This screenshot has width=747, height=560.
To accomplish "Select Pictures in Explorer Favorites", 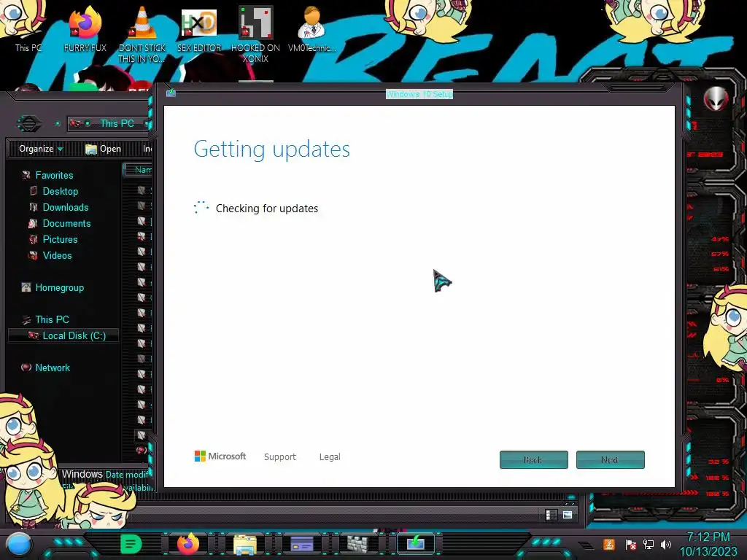I will [53, 239].
